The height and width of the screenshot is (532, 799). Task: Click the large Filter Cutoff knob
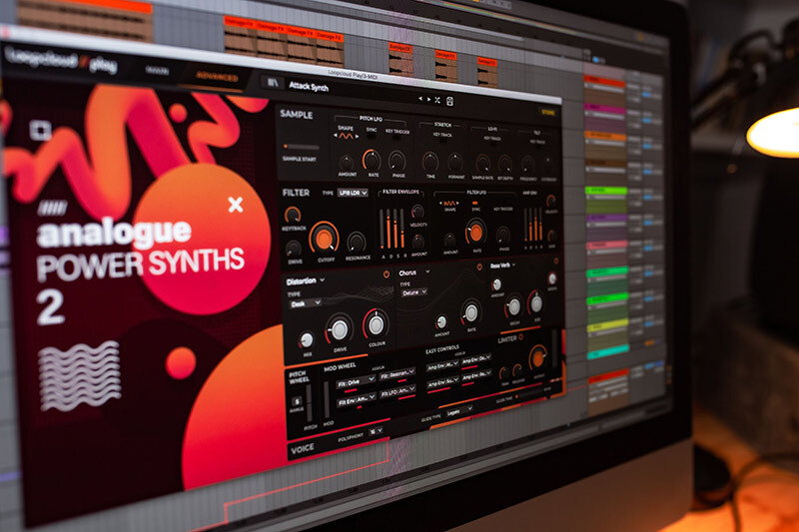pos(324,238)
